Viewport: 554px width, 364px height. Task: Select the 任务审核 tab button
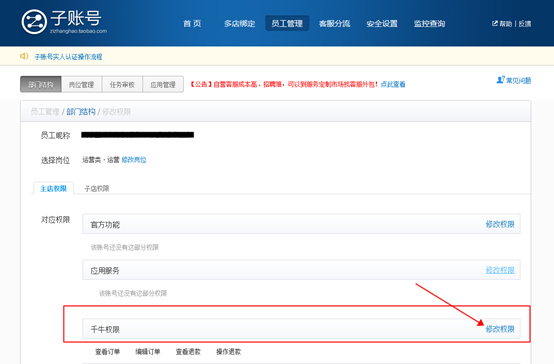122,84
